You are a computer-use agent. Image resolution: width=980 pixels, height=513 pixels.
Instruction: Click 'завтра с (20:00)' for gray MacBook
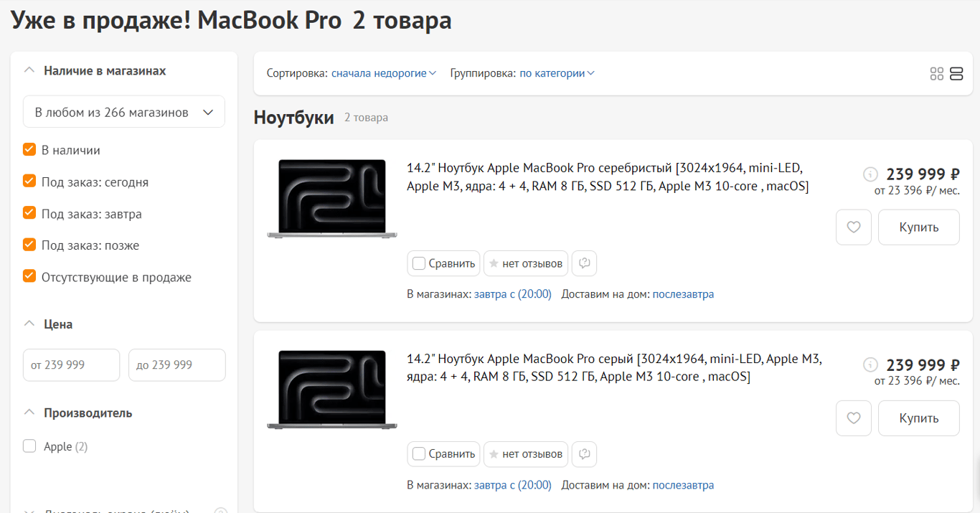(x=513, y=485)
